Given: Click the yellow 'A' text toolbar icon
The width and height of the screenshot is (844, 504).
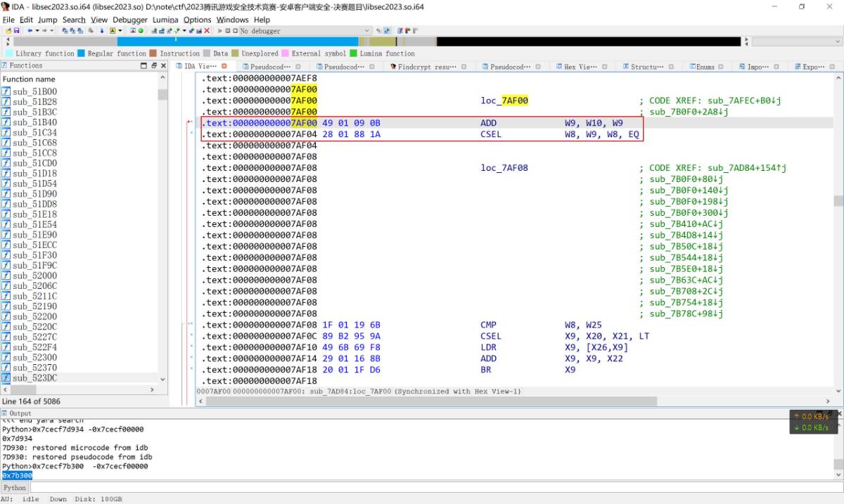Looking at the screenshot, I should 112,31.
